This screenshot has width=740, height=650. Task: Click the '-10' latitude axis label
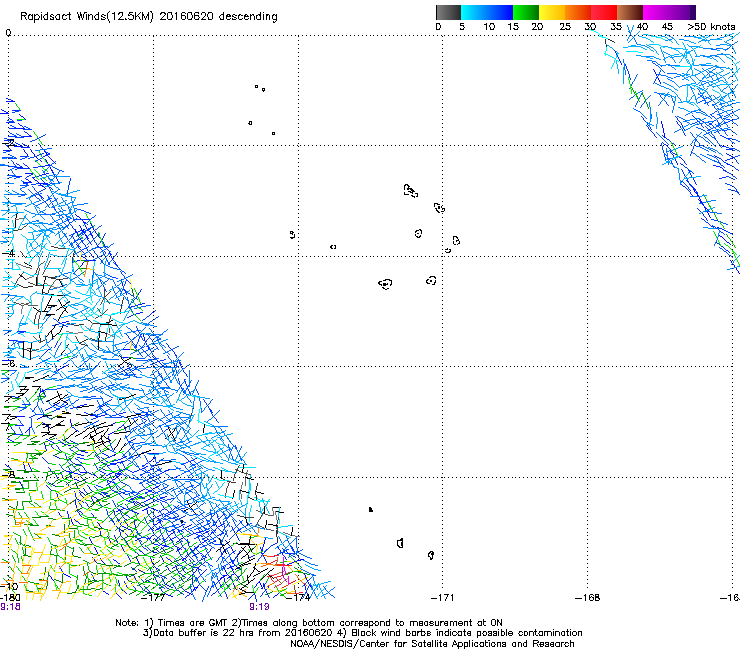click(9, 587)
